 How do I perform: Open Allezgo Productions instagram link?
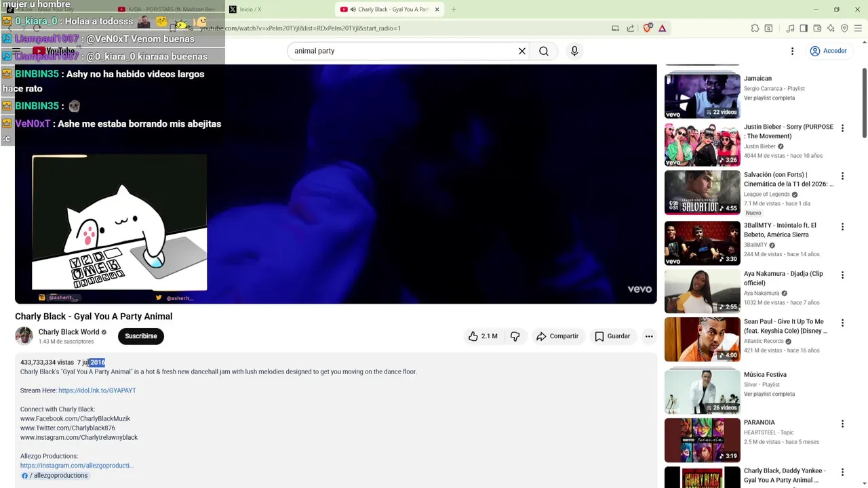click(x=77, y=466)
